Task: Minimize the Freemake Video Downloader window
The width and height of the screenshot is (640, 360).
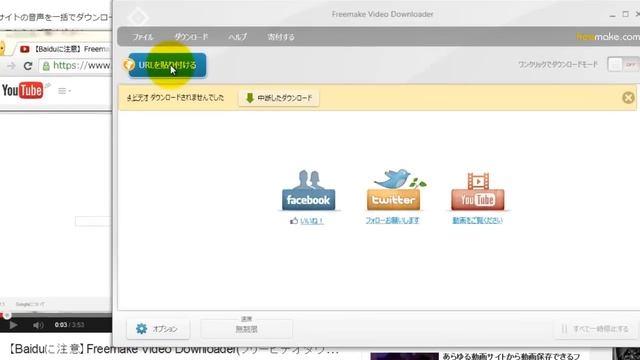Action: (612, 15)
